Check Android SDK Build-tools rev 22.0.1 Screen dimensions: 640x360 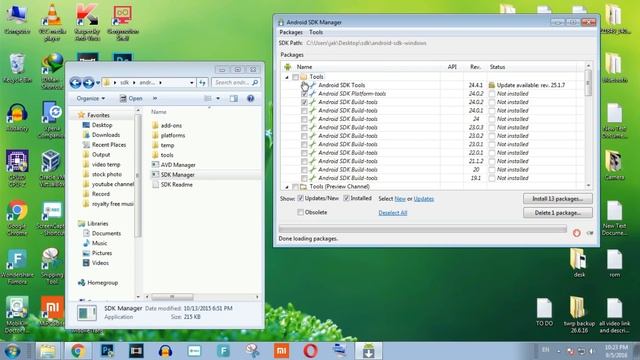click(304, 153)
